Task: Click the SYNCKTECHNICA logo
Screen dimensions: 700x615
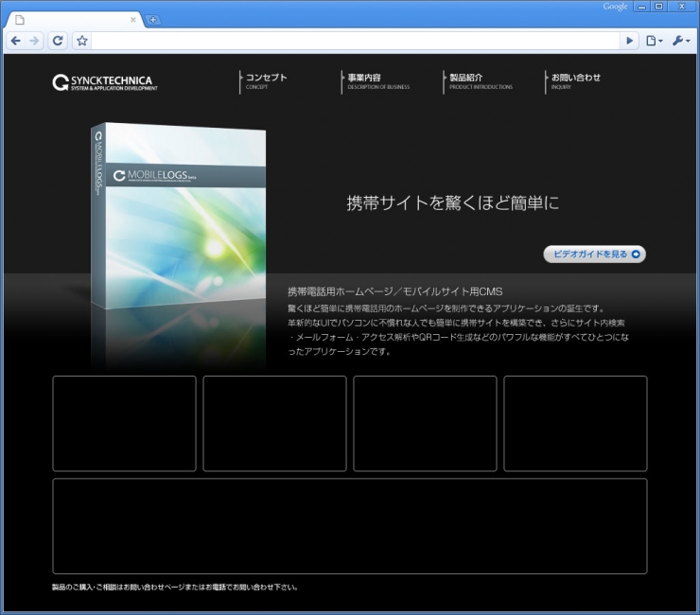Action: point(105,82)
